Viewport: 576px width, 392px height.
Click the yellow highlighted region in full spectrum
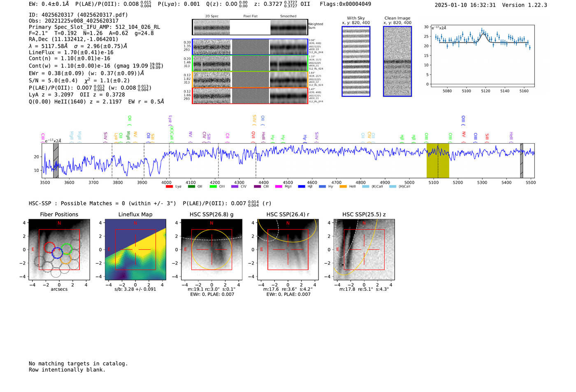coord(438,160)
